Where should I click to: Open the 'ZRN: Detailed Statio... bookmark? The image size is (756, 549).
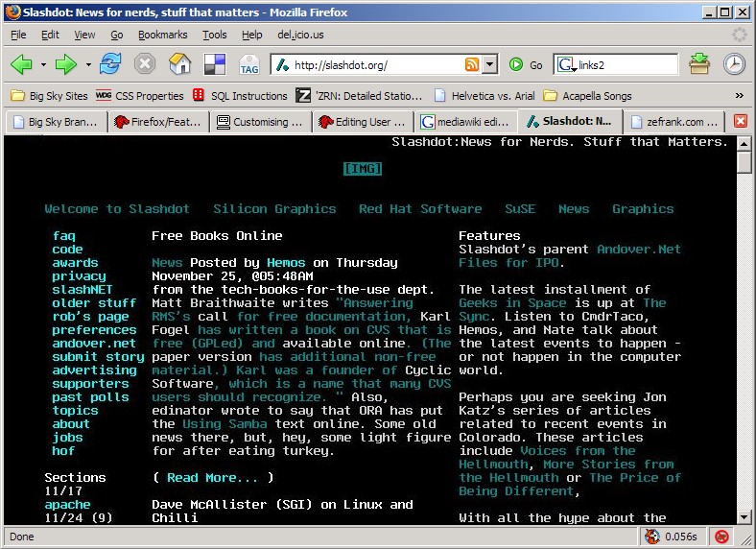tap(359, 96)
